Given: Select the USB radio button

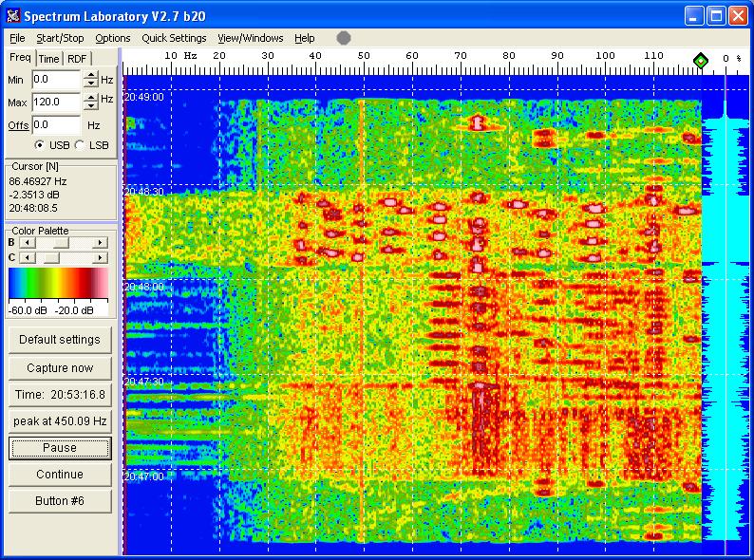Looking at the screenshot, I should [x=40, y=144].
